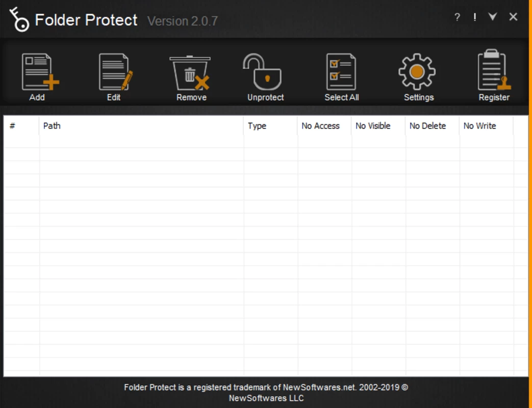Sort by the # column header

click(x=21, y=126)
